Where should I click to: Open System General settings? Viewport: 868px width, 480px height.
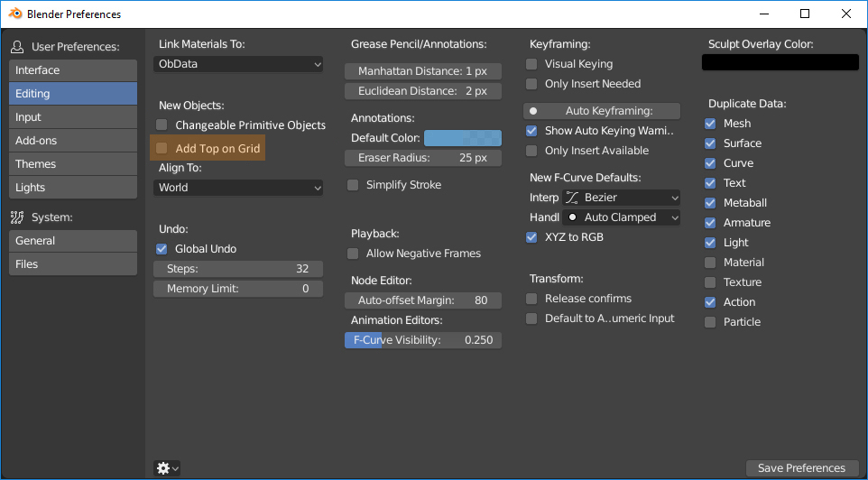[73, 241]
